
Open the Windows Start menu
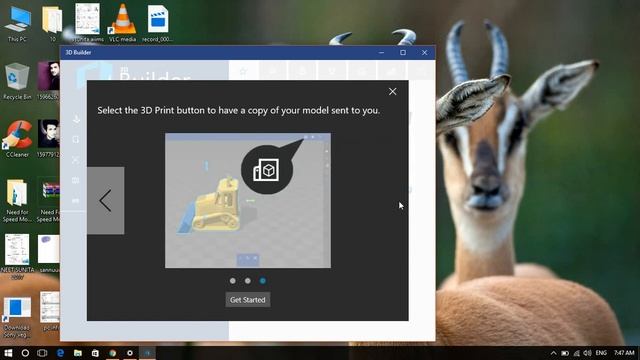pyautogui.click(x=8, y=353)
